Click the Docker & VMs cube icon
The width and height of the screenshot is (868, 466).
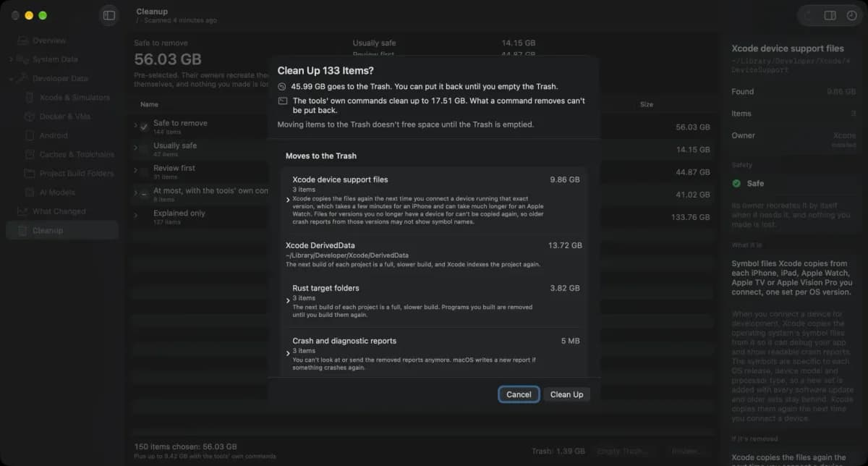[30, 116]
